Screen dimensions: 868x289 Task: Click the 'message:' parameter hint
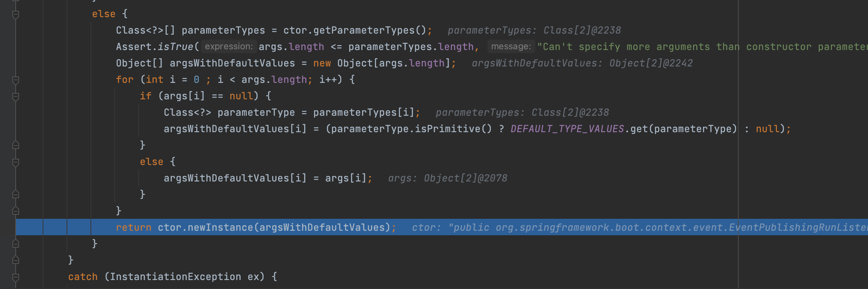[x=511, y=47]
